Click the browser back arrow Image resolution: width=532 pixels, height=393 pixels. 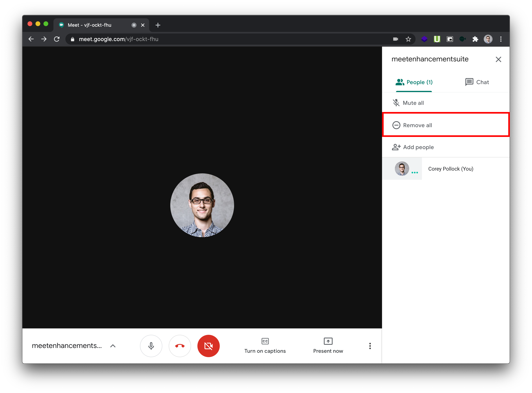coord(31,39)
